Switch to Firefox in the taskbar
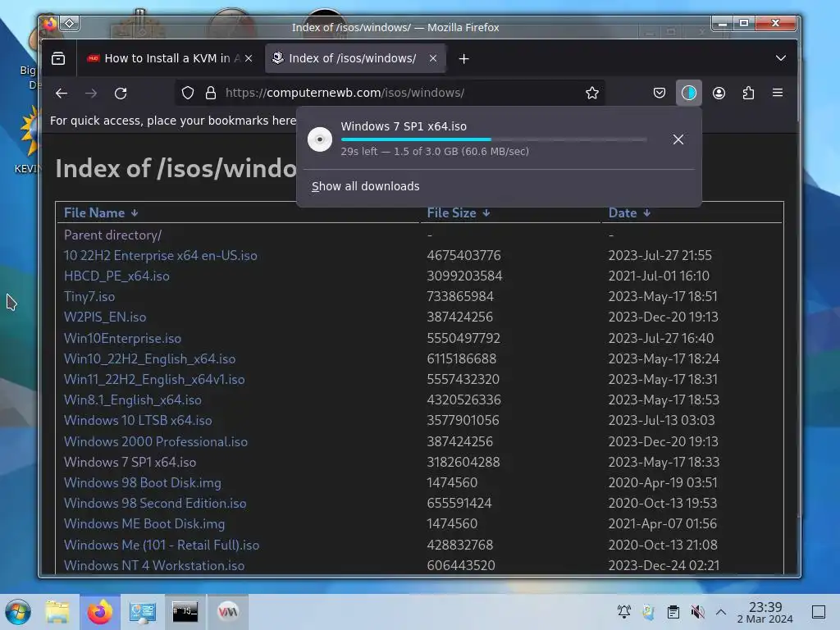Viewport: 840px width, 630px height. pos(100,612)
